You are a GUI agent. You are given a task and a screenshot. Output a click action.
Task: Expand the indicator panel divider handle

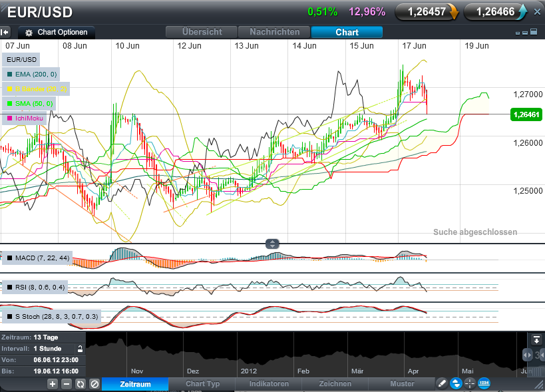pos(272,244)
